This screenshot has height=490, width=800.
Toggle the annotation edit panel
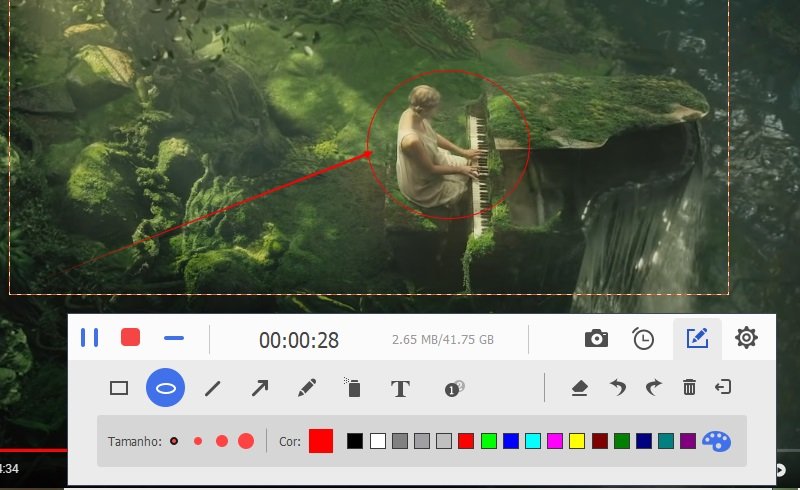coord(697,338)
